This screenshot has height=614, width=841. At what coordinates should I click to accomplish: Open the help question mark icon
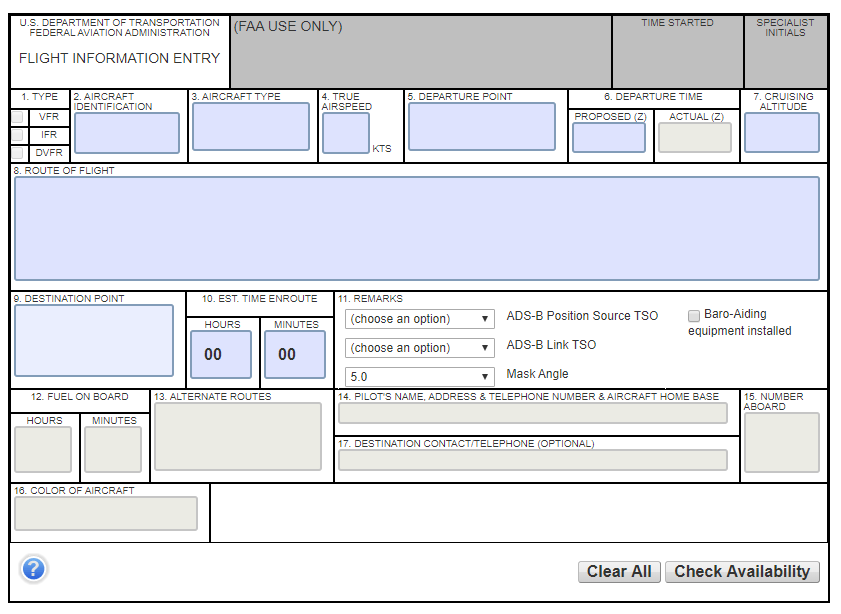[x=33, y=568]
